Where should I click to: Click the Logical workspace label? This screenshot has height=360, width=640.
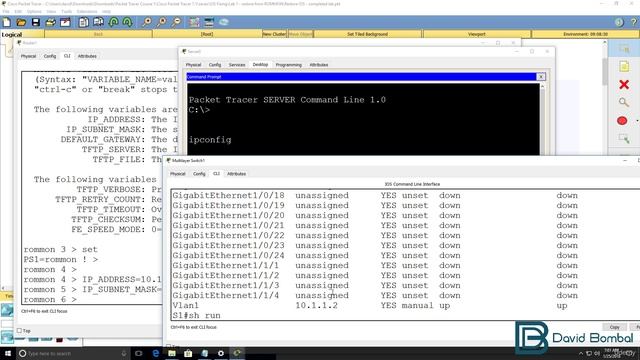coord(11,34)
